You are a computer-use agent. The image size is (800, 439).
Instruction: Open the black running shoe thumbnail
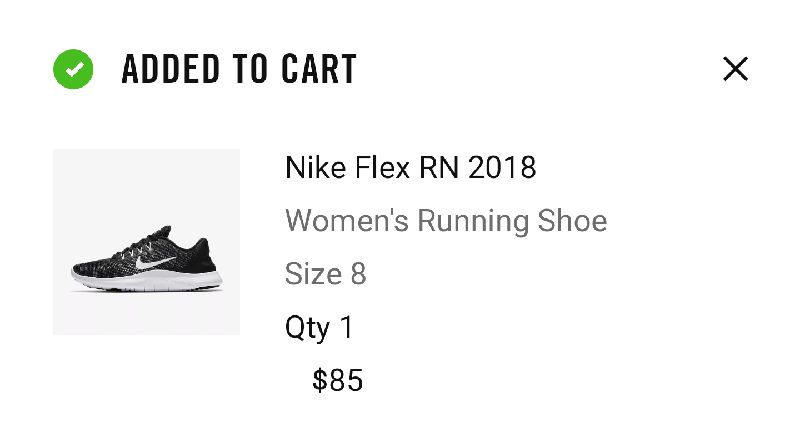click(x=146, y=242)
